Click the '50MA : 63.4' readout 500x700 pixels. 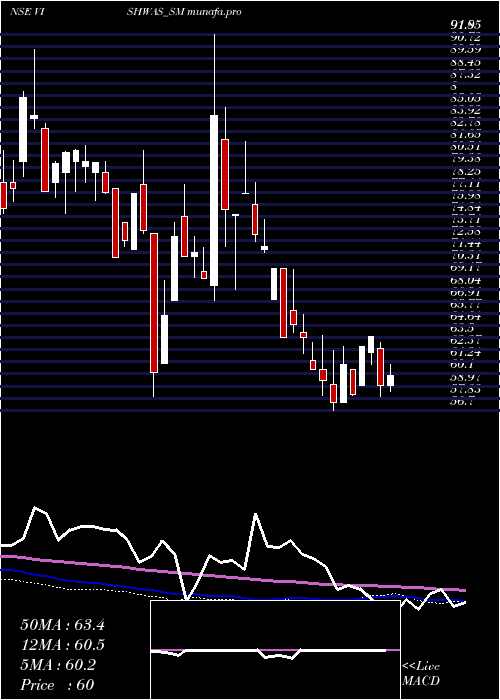click(x=62, y=625)
